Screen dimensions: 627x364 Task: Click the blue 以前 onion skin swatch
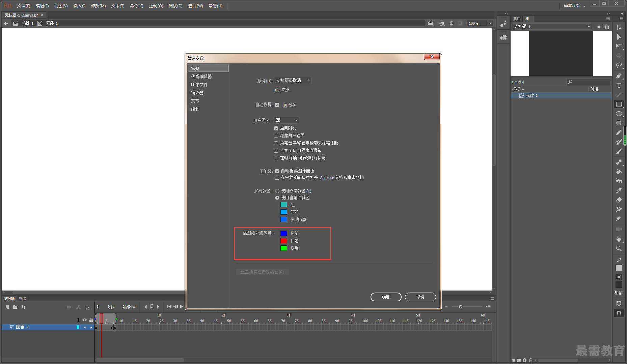point(284,234)
